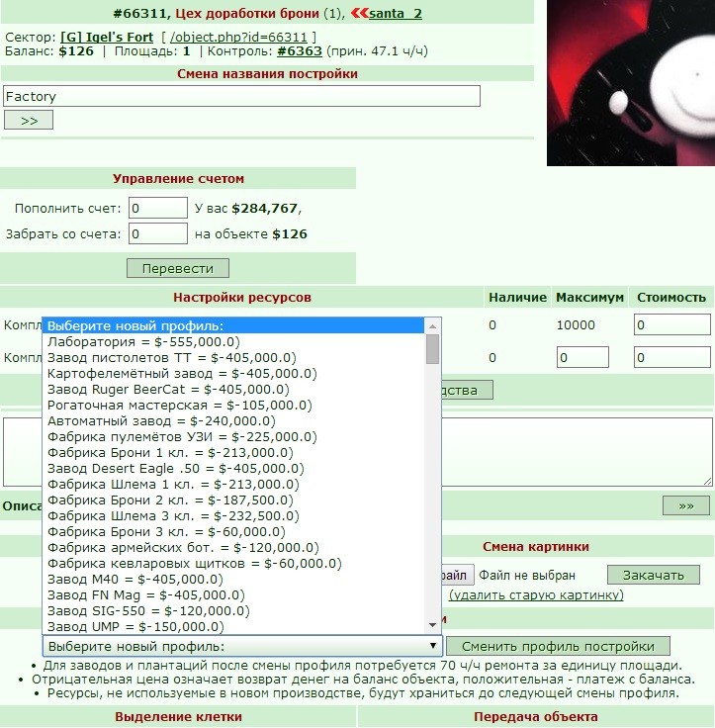Edit the second resource Максимум field
Screen dimensions: 715x728
[582, 357]
